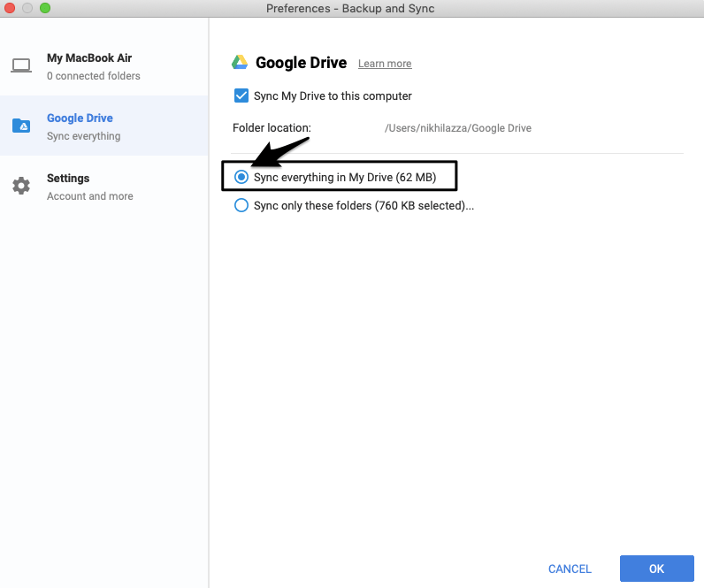Viewport: 704px width, 588px height.
Task: Click the 'Sync everything' subtitle in sidebar
Action: tap(83, 136)
